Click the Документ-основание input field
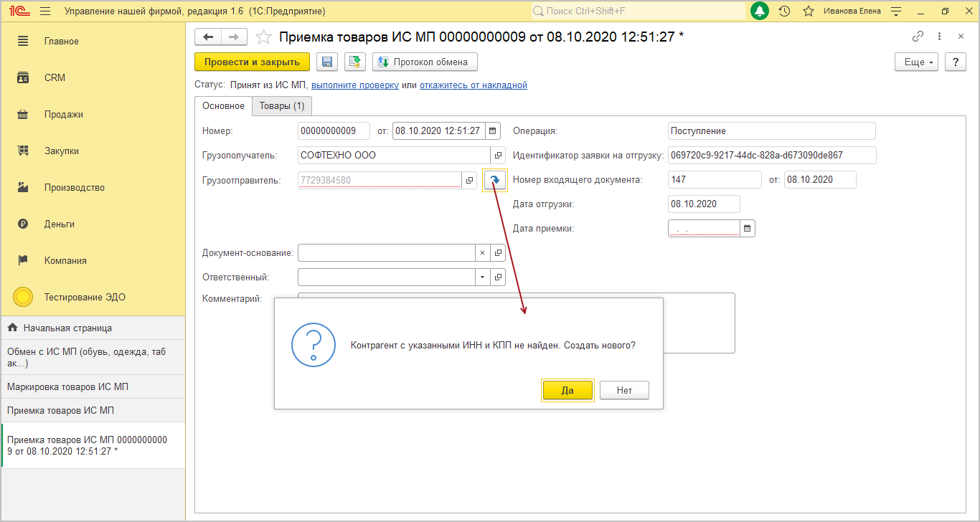The width and height of the screenshot is (980, 522). tap(386, 252)
